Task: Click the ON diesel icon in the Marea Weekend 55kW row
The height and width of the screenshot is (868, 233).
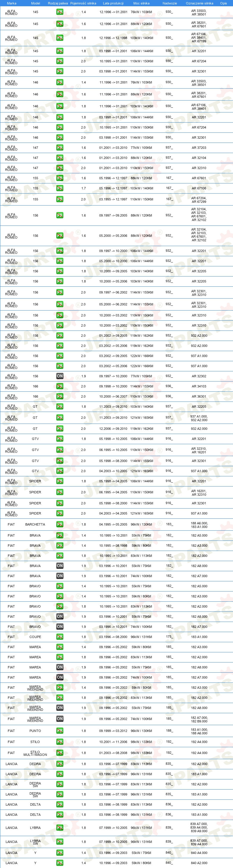Action: click(60, 708)
